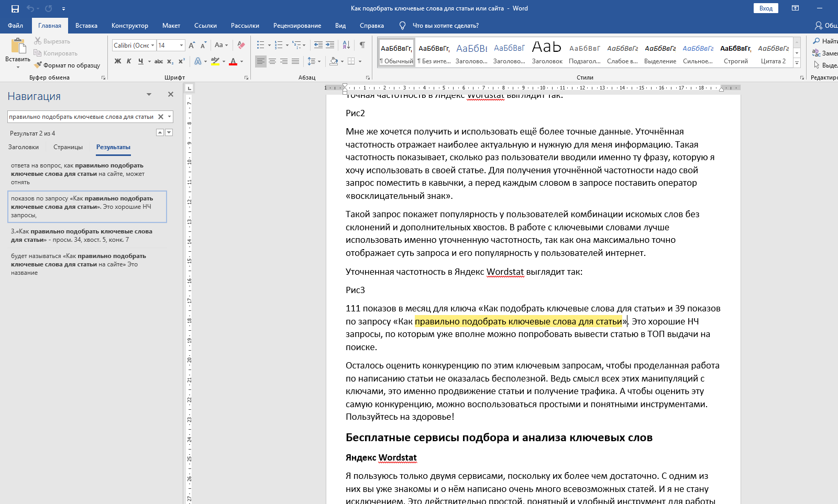
Task: Click the bulleted list icon
Action: (261, 45)
